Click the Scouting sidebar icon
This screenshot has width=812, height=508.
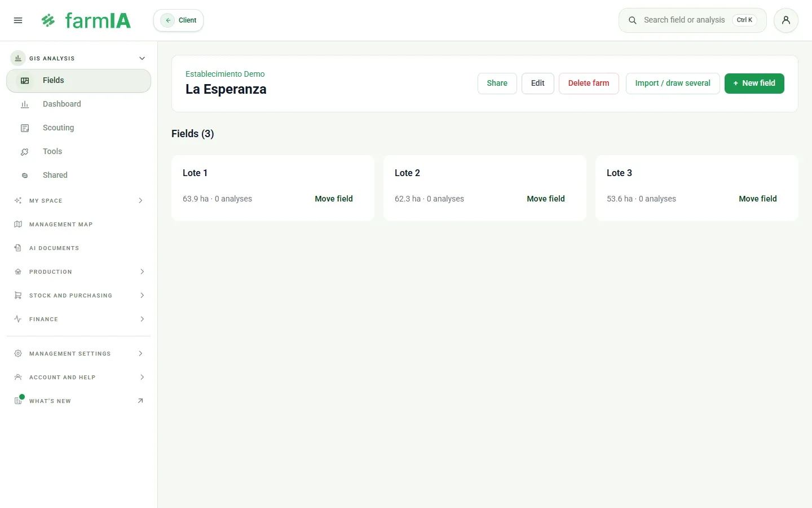(x=25, y=128)
